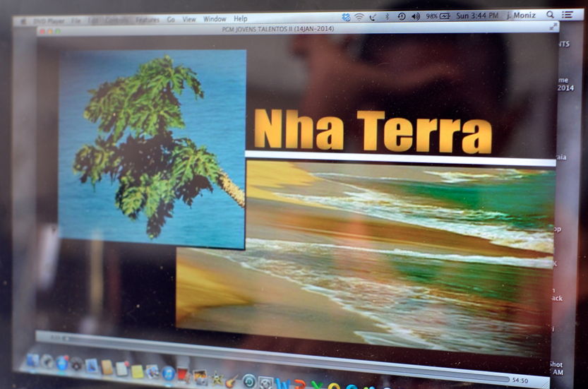Open Notification Center list icon
The image size is (588, 389).
click(567, 15)
